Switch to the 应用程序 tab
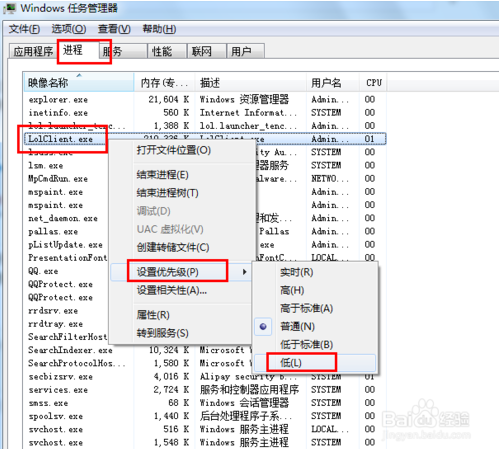The width and height of the screenshot is (500, 449). 33,52
